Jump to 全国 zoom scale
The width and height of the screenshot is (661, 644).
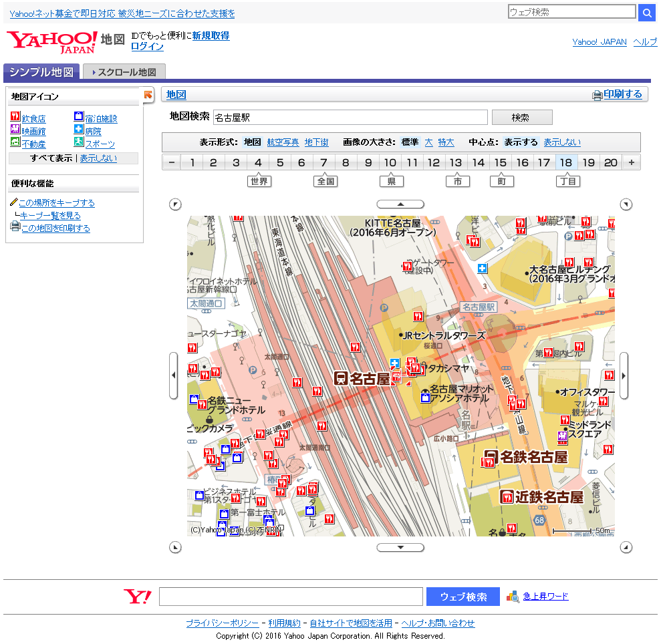325,181
